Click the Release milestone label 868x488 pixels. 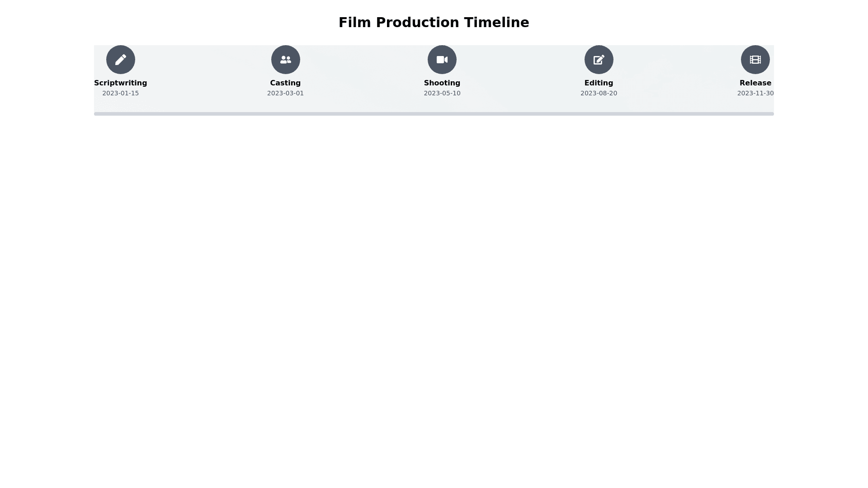pos(755,83)
